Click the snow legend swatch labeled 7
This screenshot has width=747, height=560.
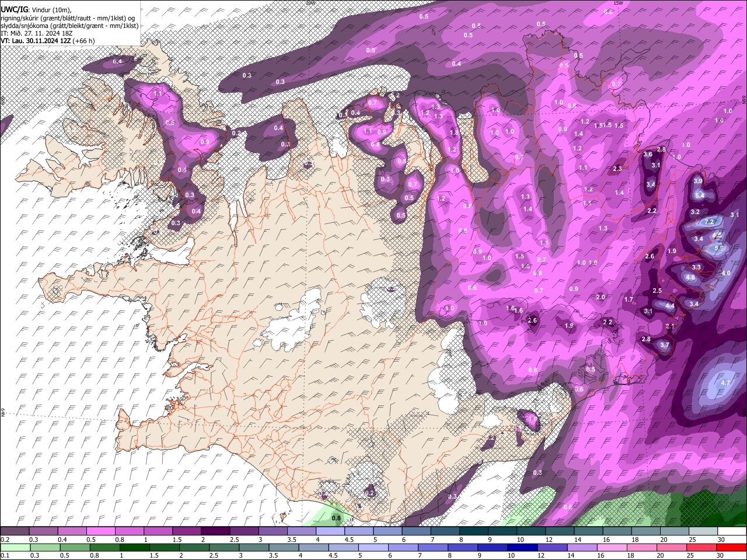tap(445, 531)
